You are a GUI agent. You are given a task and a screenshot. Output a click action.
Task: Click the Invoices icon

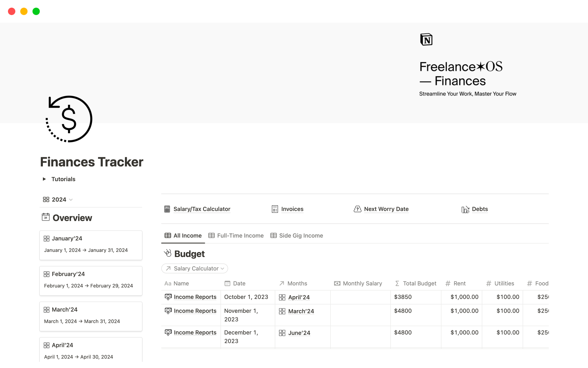[274, 209]
